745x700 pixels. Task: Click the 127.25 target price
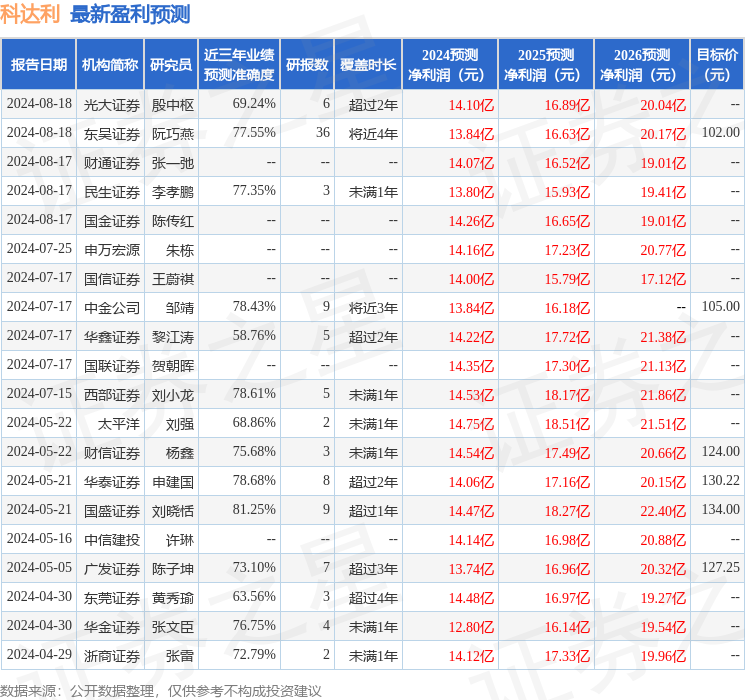tap(721, 567)
